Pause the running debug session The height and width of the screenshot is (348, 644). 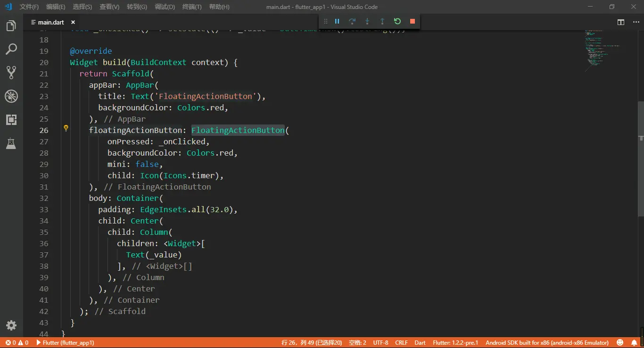click(337, 21)
